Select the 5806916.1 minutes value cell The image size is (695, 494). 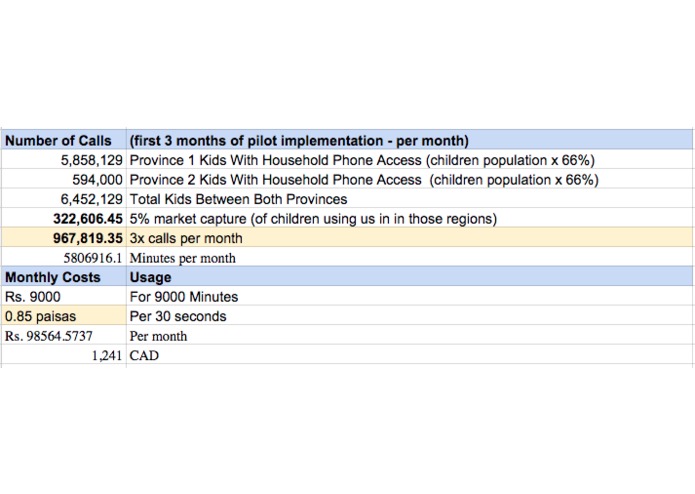click(x=64, y=257)
